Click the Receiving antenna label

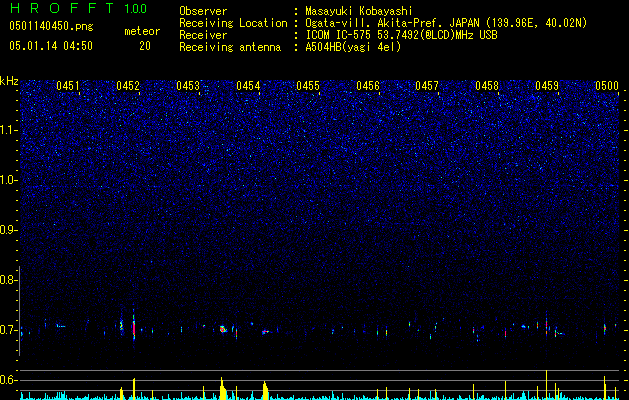click(x=230, y=47)
